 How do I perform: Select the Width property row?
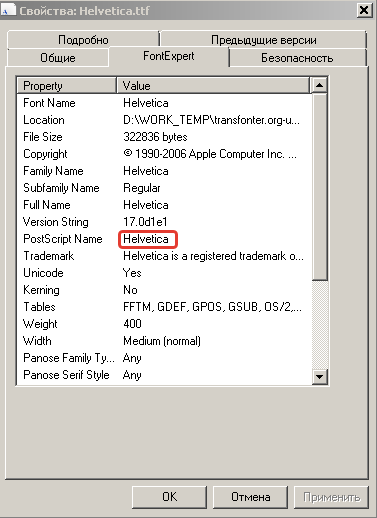click(164, 341)
